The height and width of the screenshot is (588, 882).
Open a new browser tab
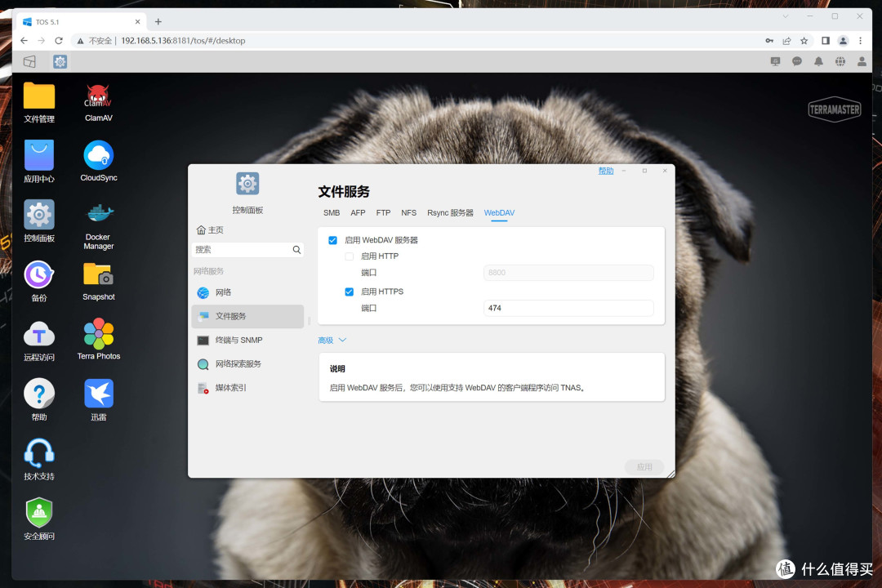[158, 21]
